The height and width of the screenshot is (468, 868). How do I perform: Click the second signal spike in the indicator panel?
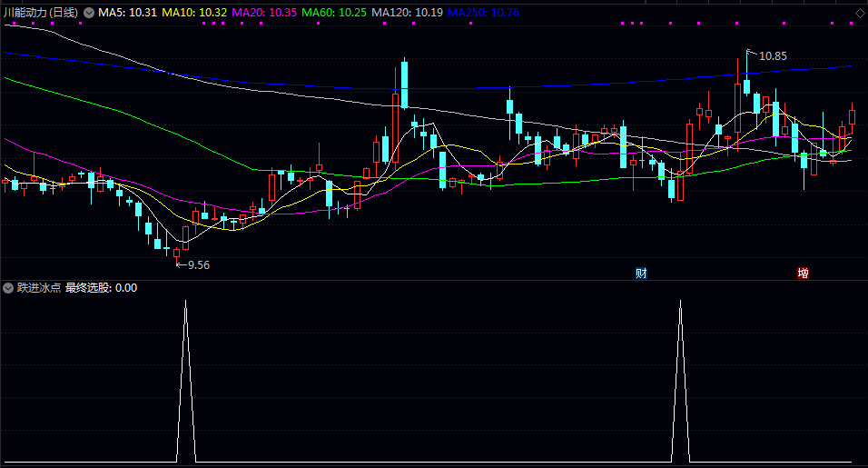coord(680,381)
